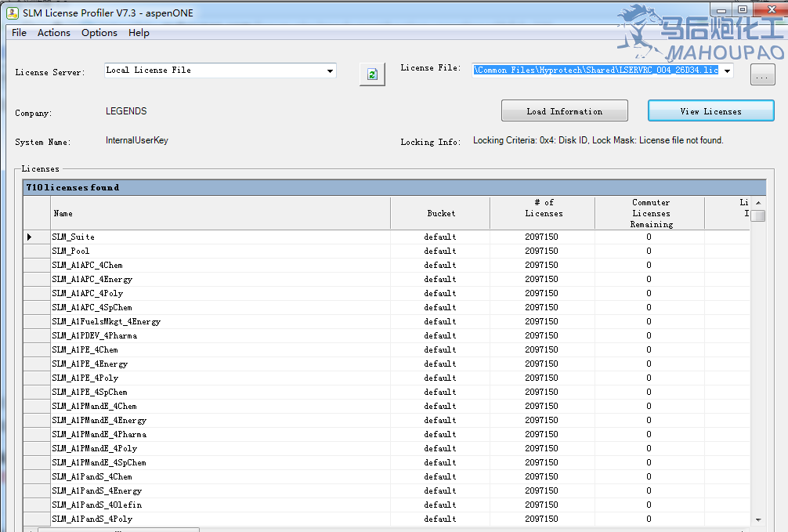This screenshot has width=788, height=532.
Task: Select the SLM_A1PandS_4Chem row
Action: click(386, 476)
